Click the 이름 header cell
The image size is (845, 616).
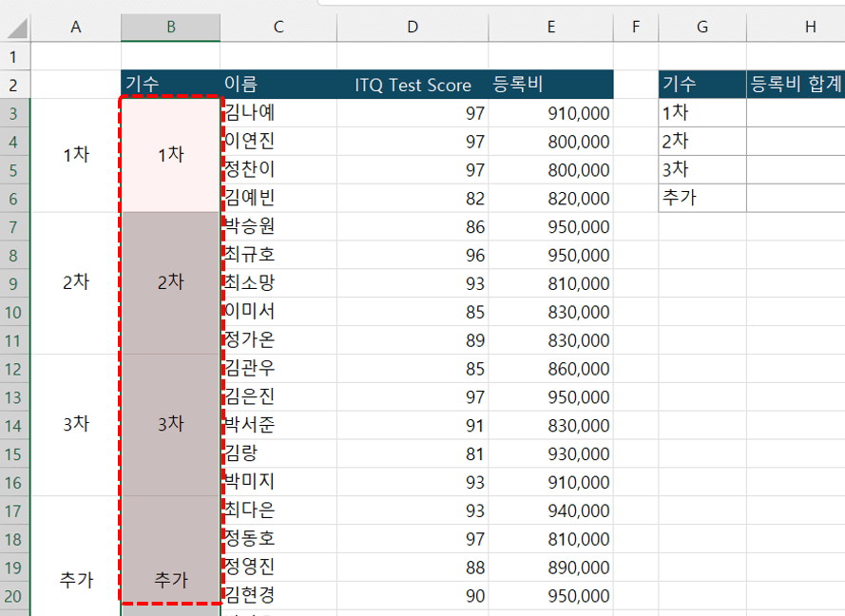pos(278,85)
